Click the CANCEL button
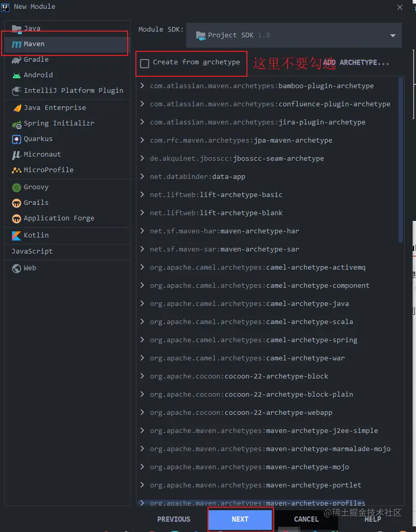This screenshot has width=416, height=532. coord(306,519)
